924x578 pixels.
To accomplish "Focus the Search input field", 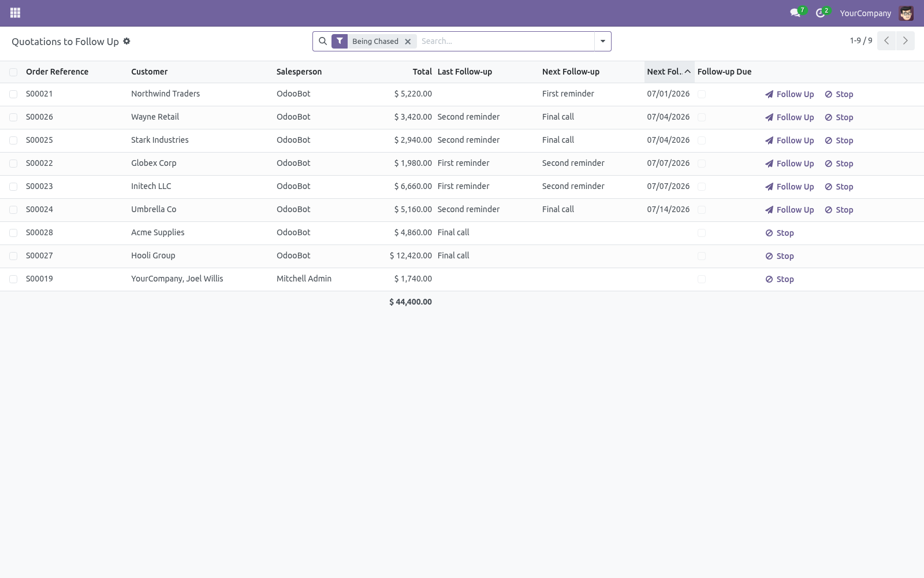I will [505, 41].
